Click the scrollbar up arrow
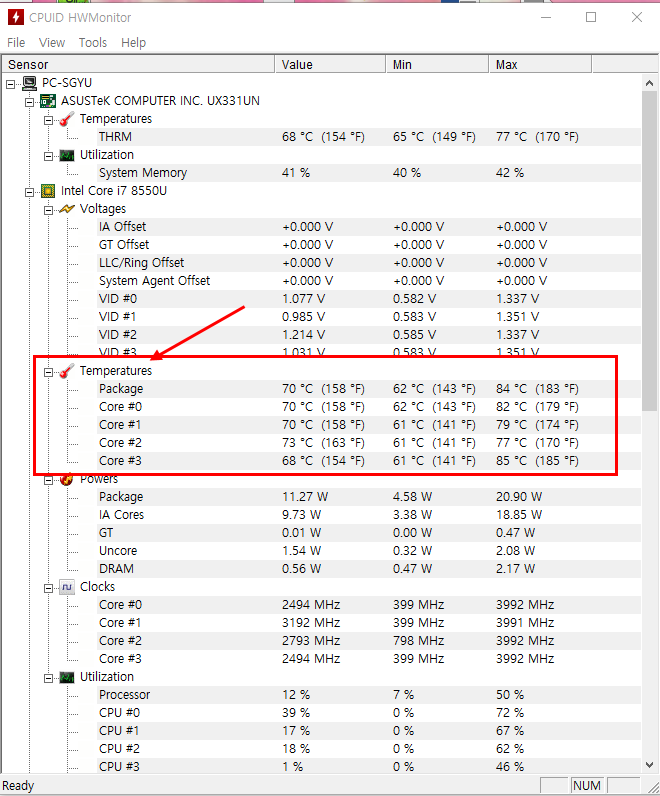This screenshot has width=660, height=796. tap(649, 83)
